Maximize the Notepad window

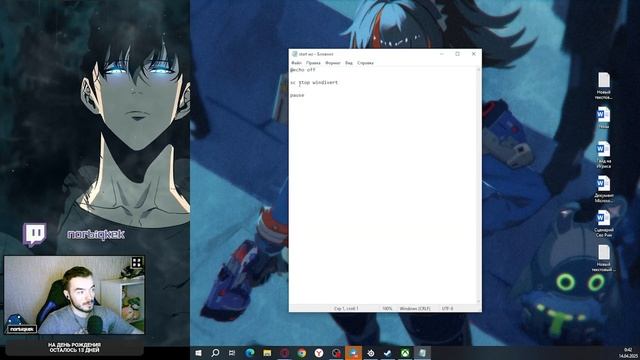(x=458, y=54)
